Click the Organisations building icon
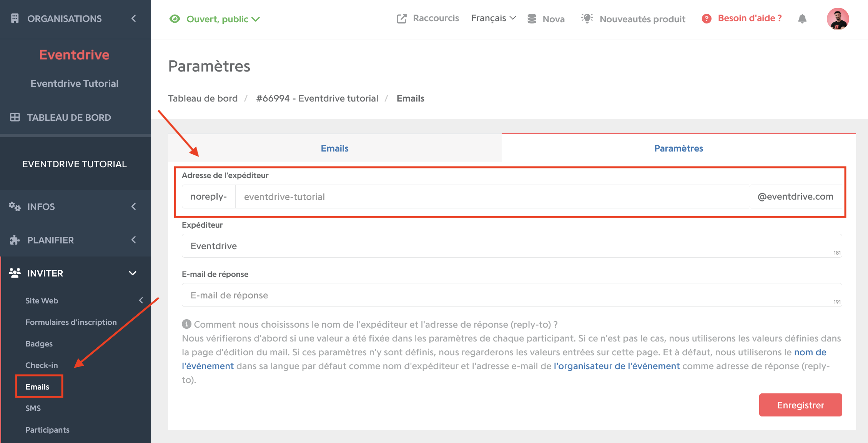This screenshot has width=868, height=443. (x=15, y=18)
